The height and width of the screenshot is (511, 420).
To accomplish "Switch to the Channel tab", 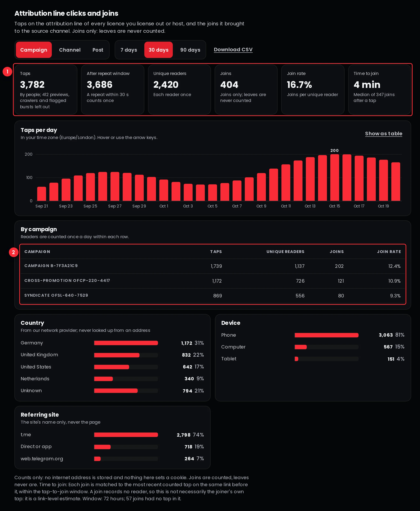I will (x=70, y=50).
